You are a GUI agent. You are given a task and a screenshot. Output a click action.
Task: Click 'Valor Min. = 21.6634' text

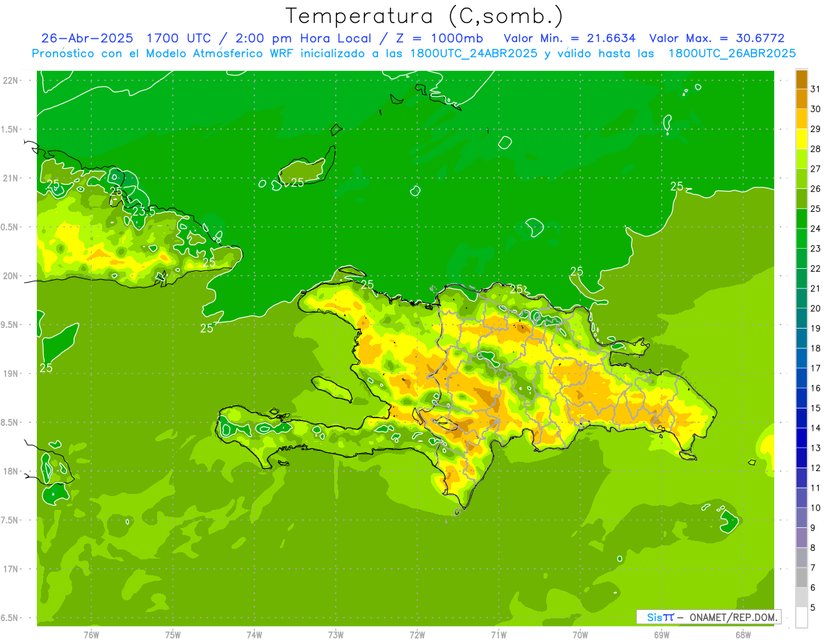(571, 38)
